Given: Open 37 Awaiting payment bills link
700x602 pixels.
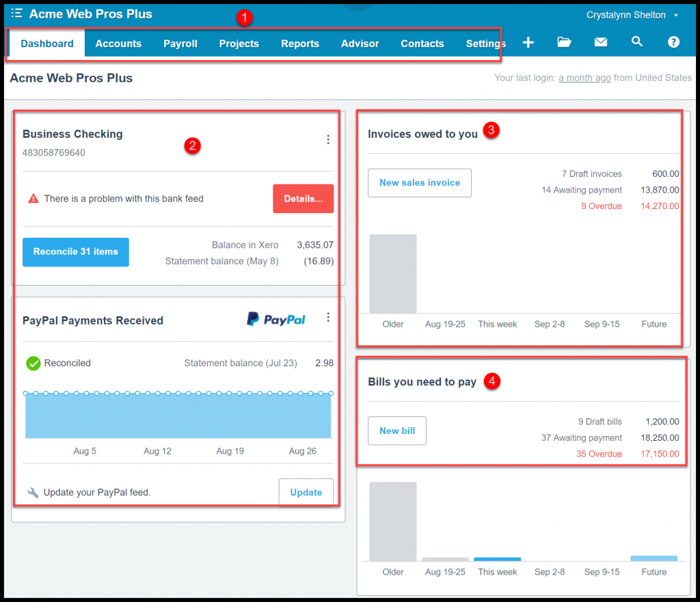Looking at the screenshot, I should tap(582, 438).
